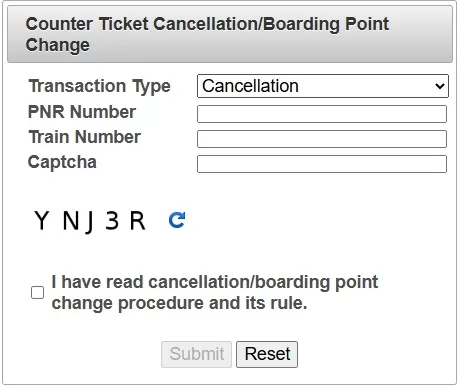Click the PNR Number label
Screen dimensions: 458x386
[82, 112]
